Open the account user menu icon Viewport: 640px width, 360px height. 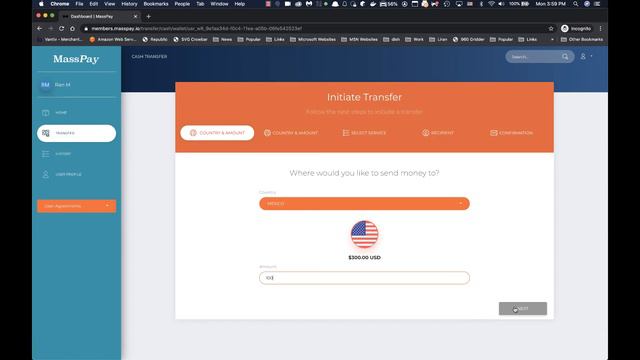tap(583, 56)
